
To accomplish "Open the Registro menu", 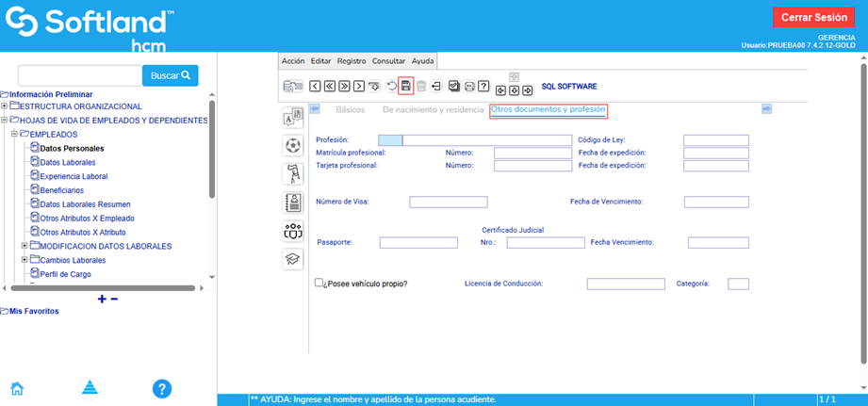I will click(352, 60).
